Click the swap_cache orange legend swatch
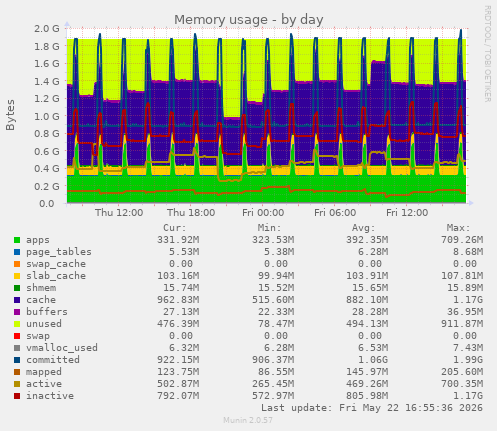The width and height of the screenshot is (497, 431). pyautogui.click(x=17, y=264)
